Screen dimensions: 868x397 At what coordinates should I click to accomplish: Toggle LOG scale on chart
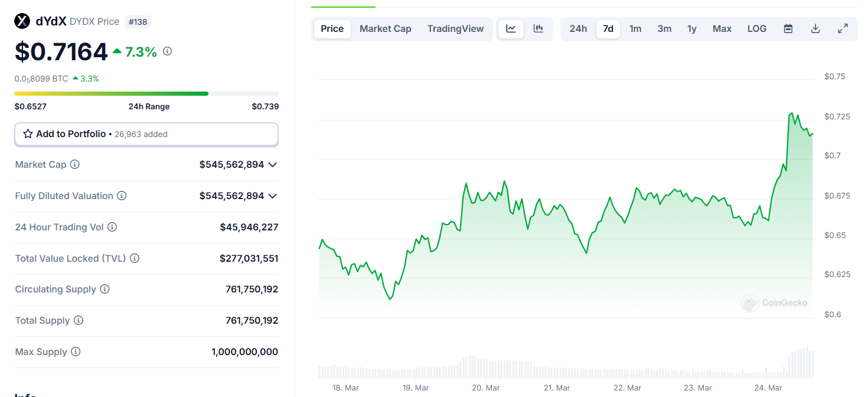[x=757, y=29]
